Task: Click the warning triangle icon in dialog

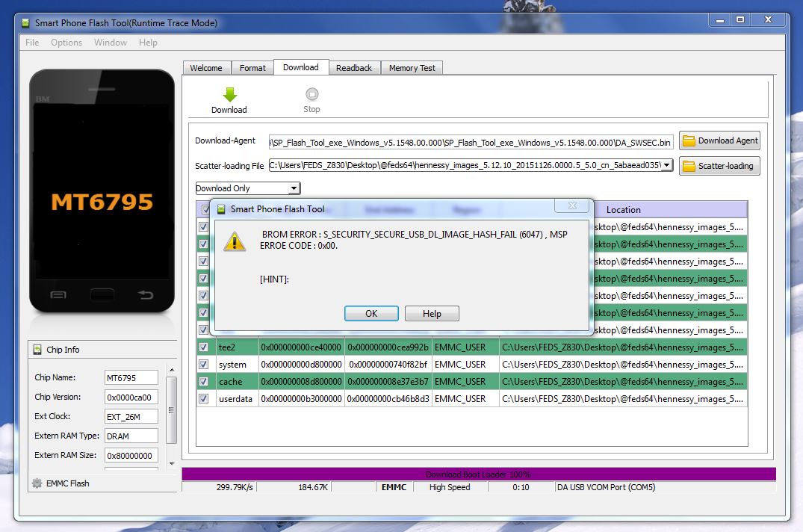Action: tap(235, 241)
